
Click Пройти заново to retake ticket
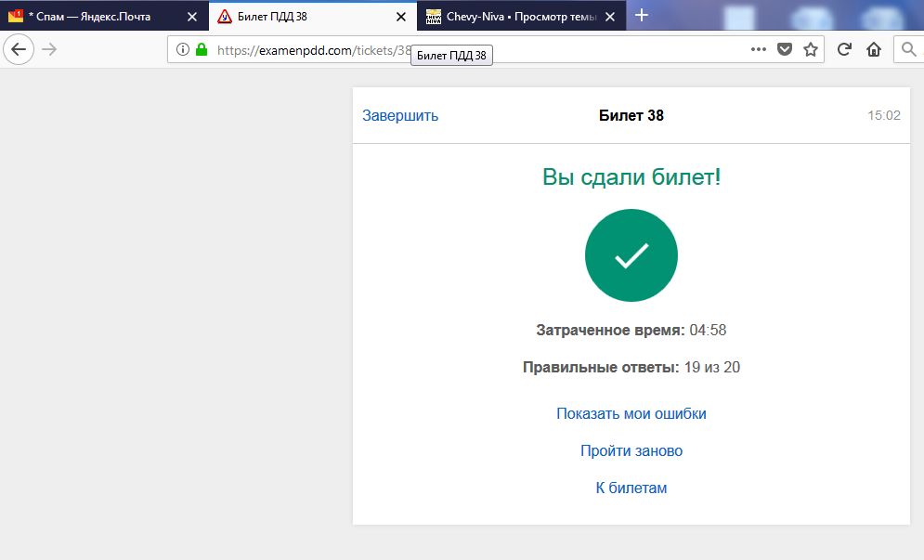point(631,451)
